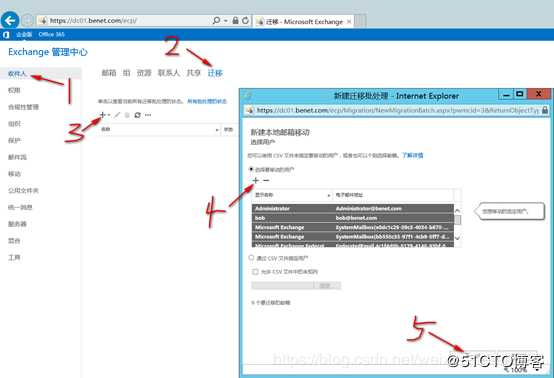Select '邮件流' in the left navigation
Viewport: 554px width, 378px height.
(x=17, y=157)
